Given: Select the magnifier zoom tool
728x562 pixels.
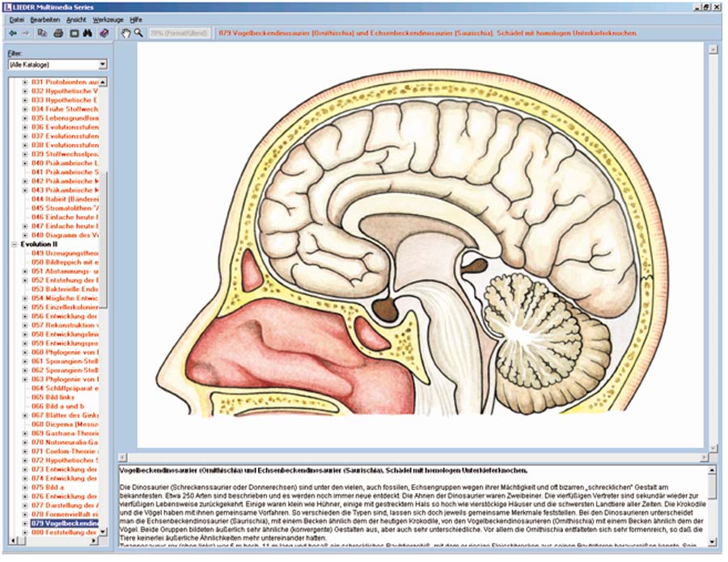Looking at the screenshot, I should pos(138,33).
